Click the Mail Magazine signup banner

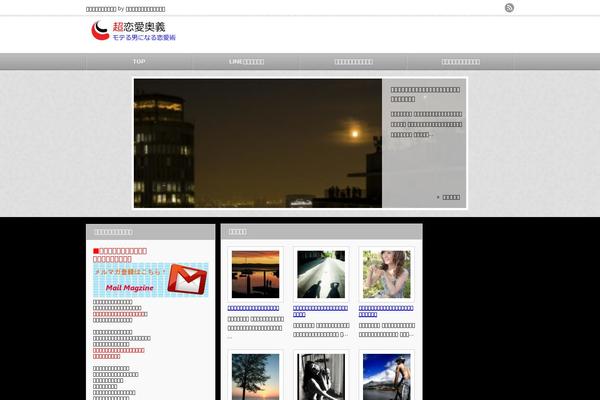tap(150, 280)
